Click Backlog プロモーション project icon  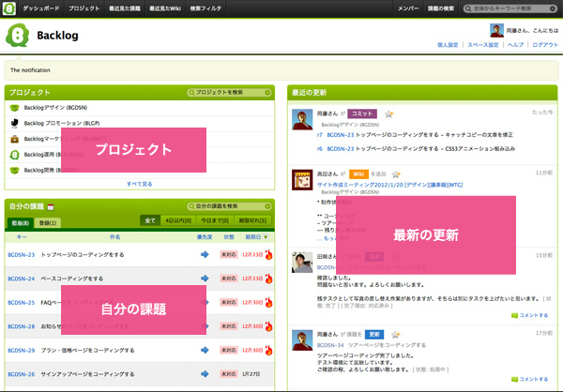pos(14,123)
